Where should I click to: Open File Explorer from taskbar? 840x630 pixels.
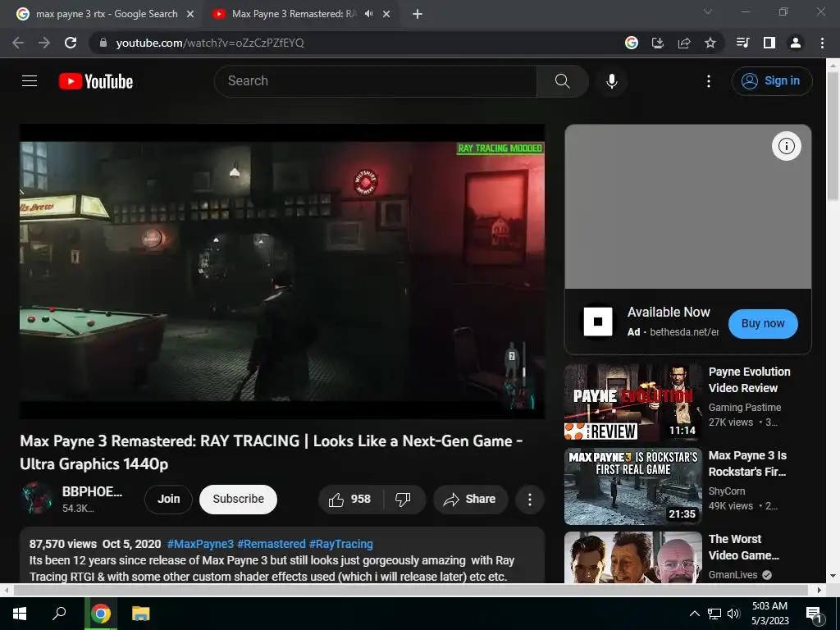[141, 614]
